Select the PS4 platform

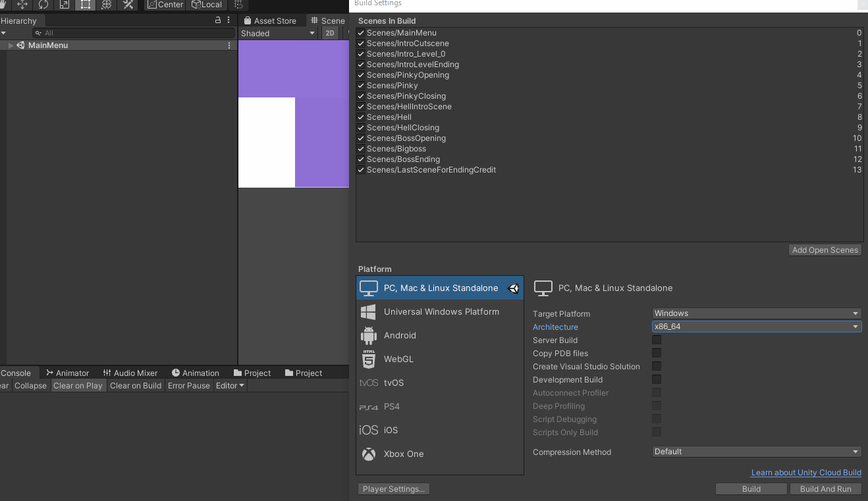(440, 407)
